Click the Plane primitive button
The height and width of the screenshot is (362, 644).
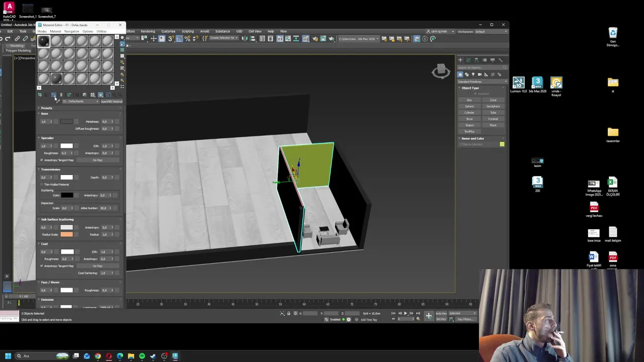point(493,125)
